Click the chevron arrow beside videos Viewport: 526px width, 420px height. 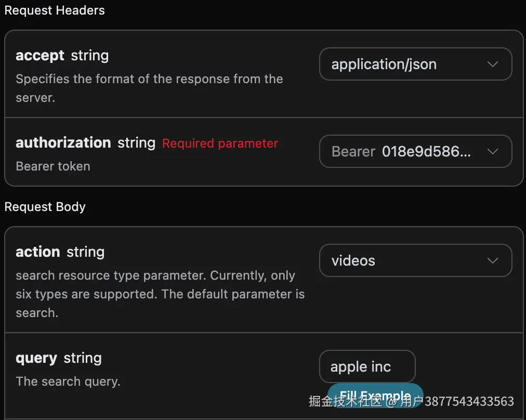[492, 261]
